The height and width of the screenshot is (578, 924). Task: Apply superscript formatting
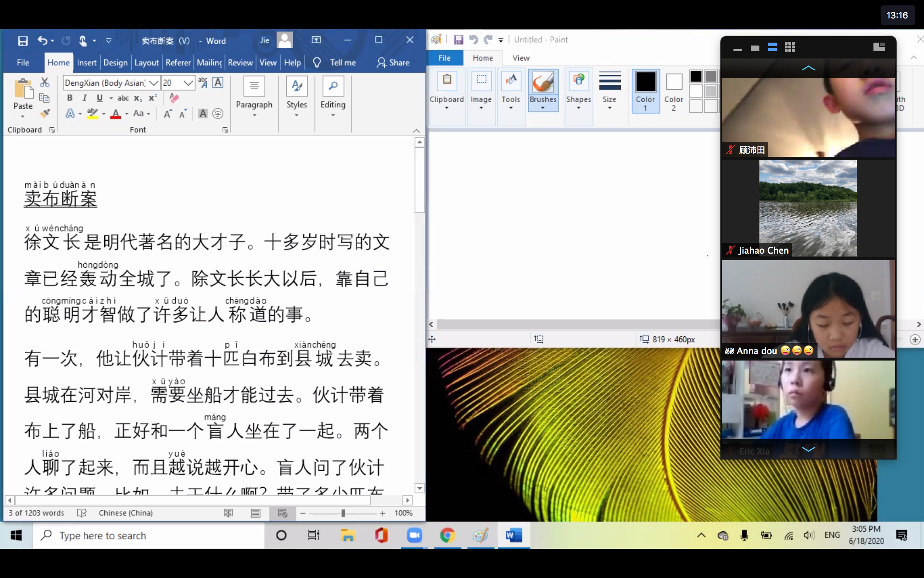pos(153,98)
